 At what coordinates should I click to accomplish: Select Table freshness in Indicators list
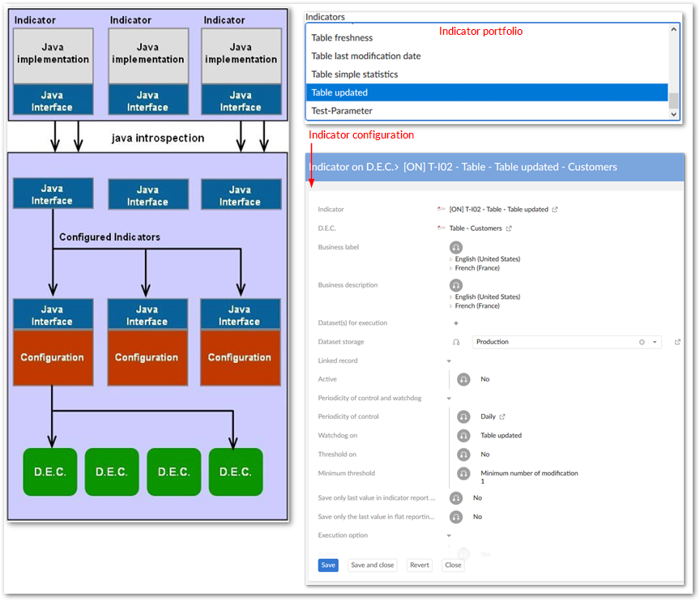pyautogui.click(x=342, y=38)
